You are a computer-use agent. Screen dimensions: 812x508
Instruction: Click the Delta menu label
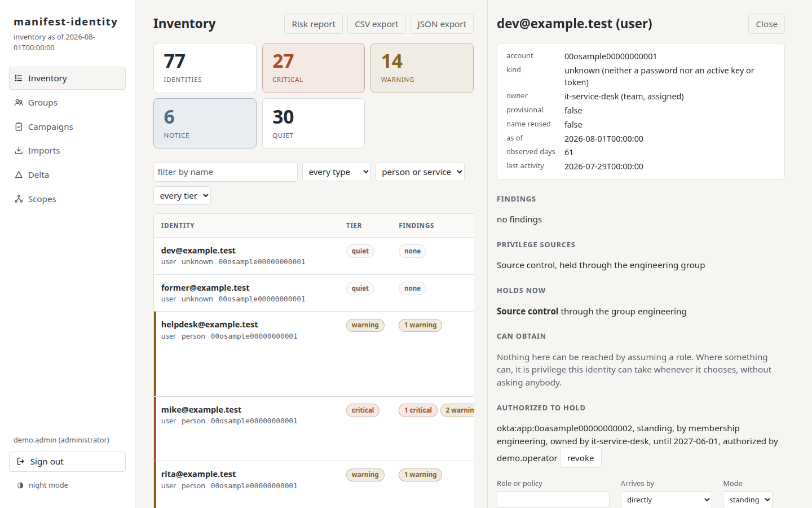[x=38, y=175]
